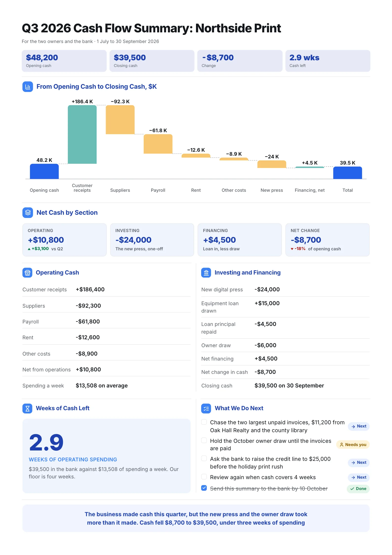The image size is (392, 555).
Task: Click the blue Total bar in the chart
Action: coord(348,173)
